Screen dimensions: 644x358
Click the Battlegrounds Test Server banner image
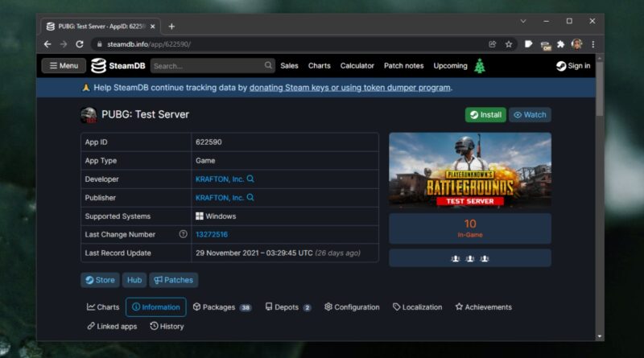click(470, 170)
